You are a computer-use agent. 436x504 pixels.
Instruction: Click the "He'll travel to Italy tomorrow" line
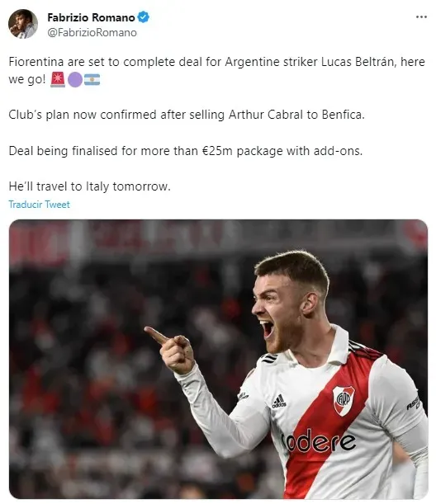tap(89, 186)
